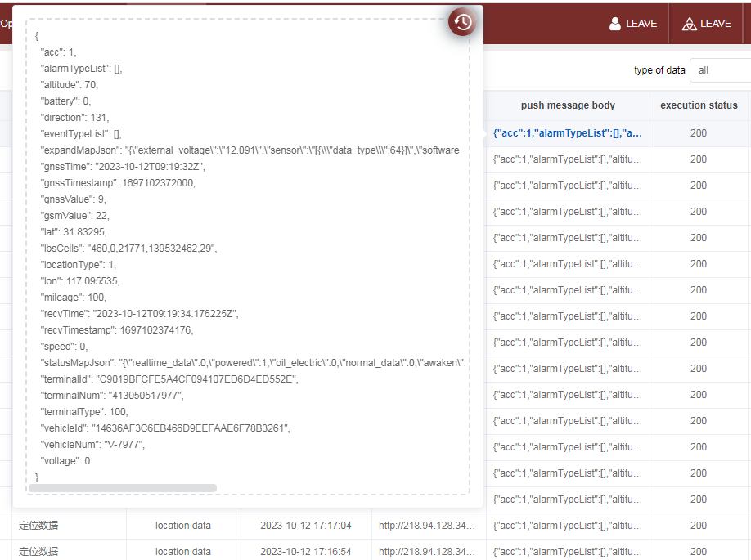Click the vehicleNum "V-7977" line
751x560 pixels.
(x=92, y=445)
